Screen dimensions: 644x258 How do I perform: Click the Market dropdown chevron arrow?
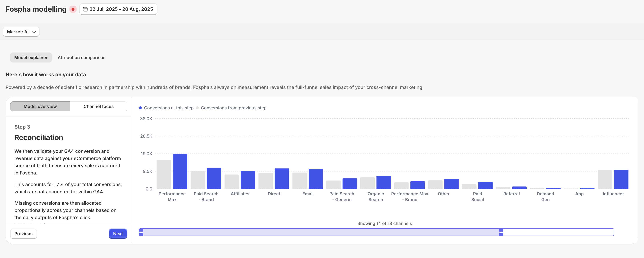click(34, 32)
